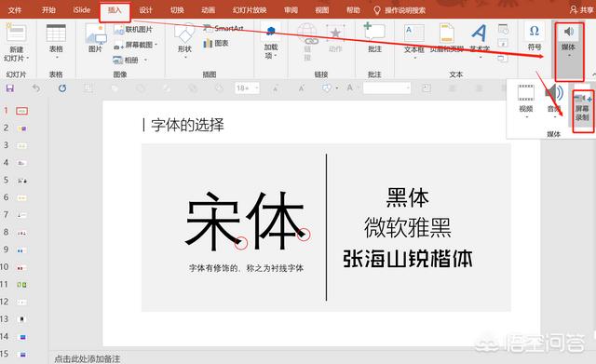Select slide 5 thumbnail

[21, 181]
